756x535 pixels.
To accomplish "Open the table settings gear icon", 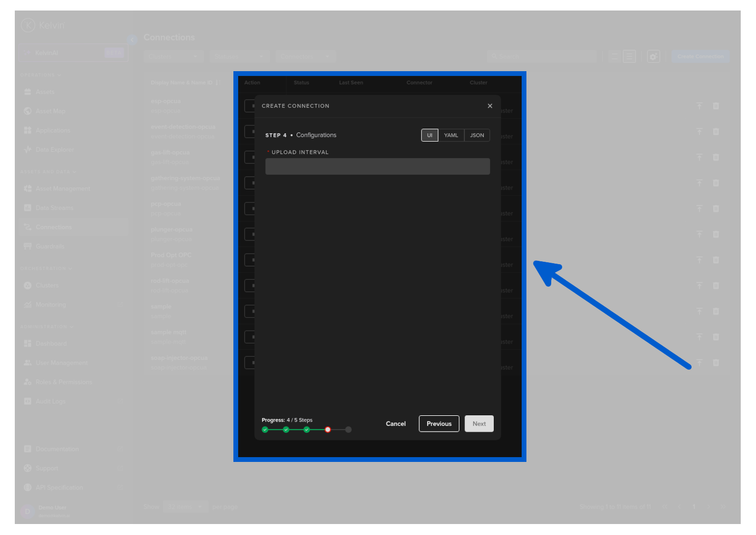I will pos(653,56).
